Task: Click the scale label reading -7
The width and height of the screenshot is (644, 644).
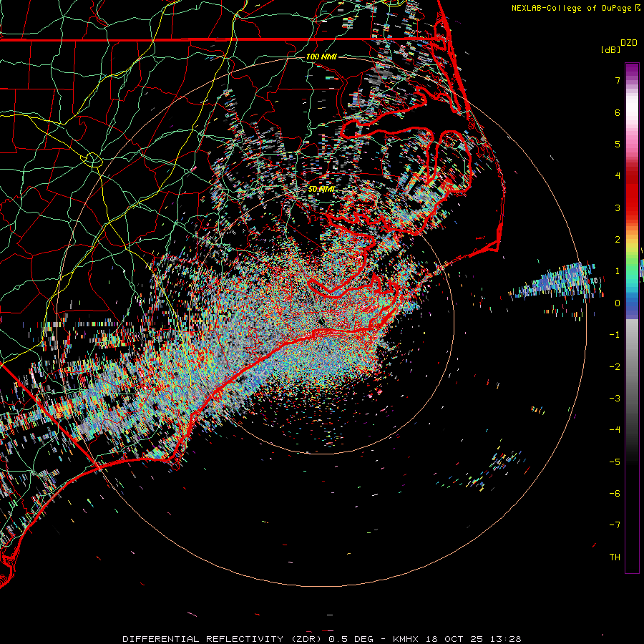Action: (x=615, y=525)
